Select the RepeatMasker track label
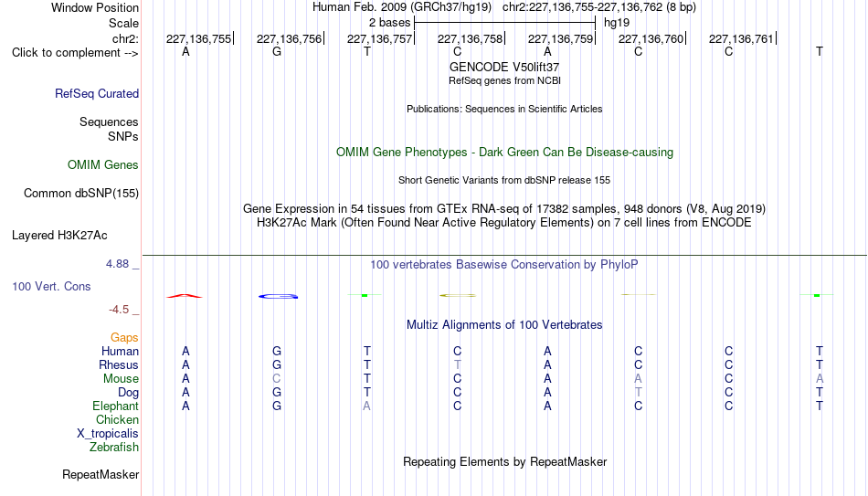This screenshot has height=496, width=868. coord(101,474)
